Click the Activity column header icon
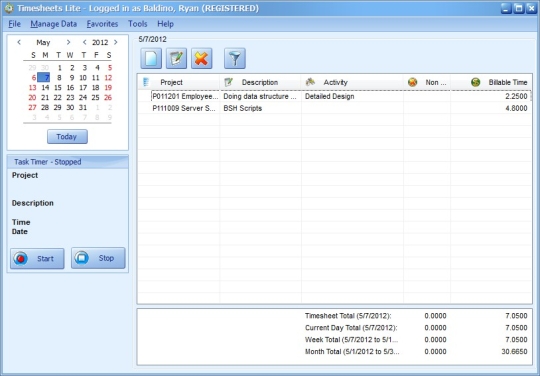The width and height of the screenshot is (540, 376). pyautogui.click(x=310, y=82)
